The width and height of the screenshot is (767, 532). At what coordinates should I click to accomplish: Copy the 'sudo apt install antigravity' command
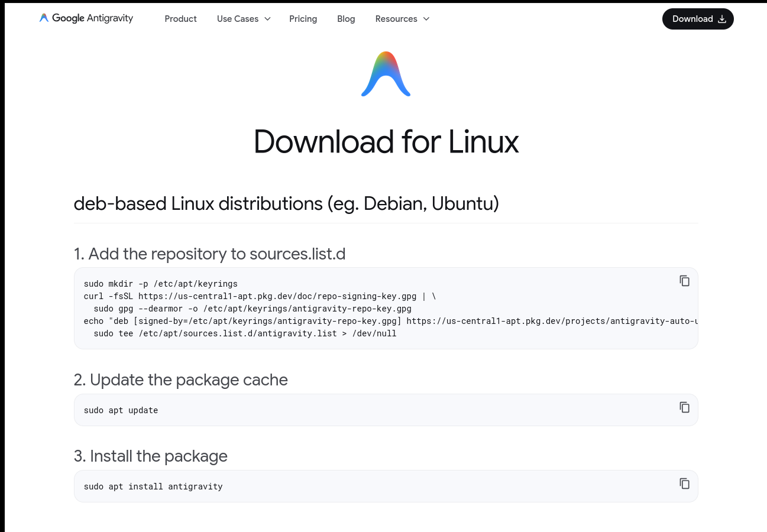pos(684,484)
